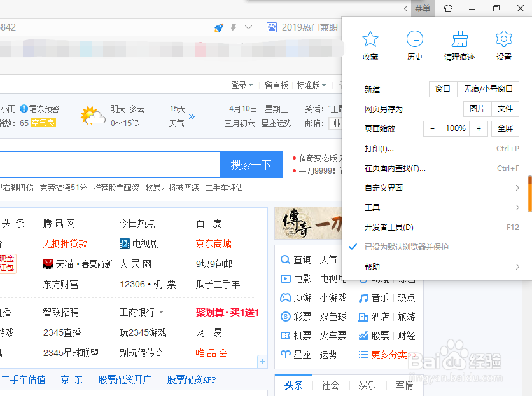Image resolution: width=532 pixels, height=396 pixels.
Task: Decrease page zoom with minus button
Action: tap(432, 128)
